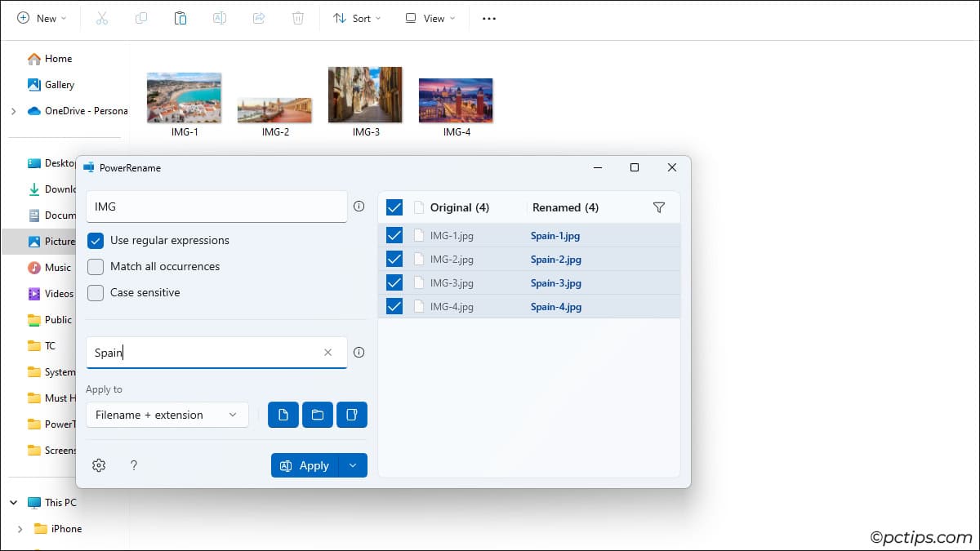The image size is (980, 551).
Task: Click the info icon beside the IMG search field
Action: coord(359,207)
